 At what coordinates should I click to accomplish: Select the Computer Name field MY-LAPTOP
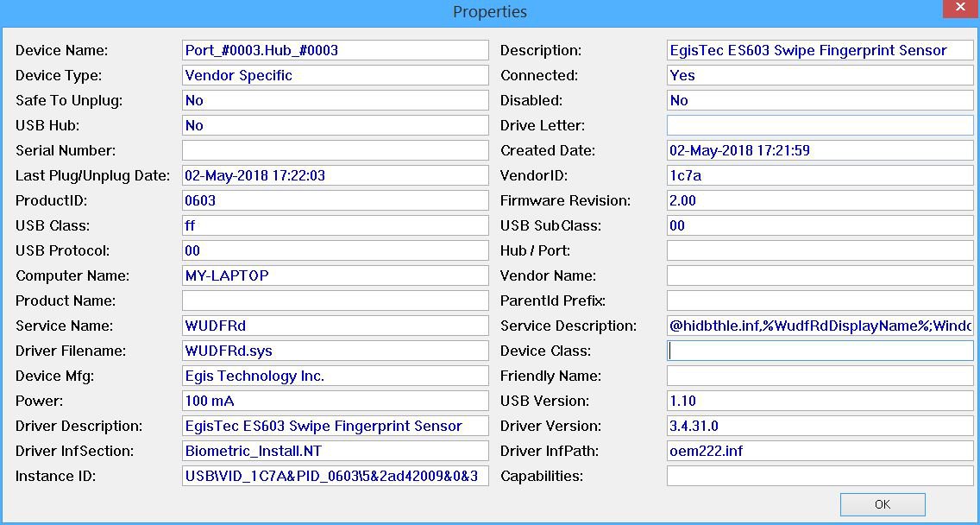pyautogui.click(x=335, y=275)
